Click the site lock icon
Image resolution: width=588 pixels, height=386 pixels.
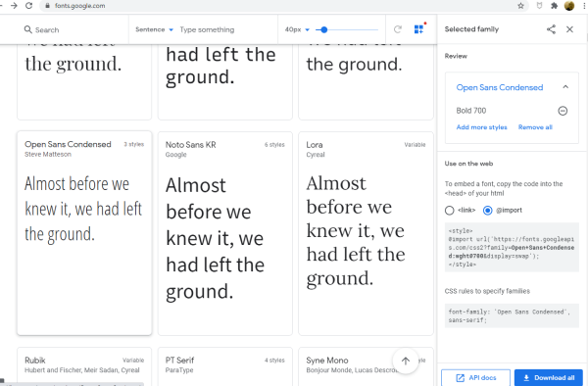click(x=47, y=6)
